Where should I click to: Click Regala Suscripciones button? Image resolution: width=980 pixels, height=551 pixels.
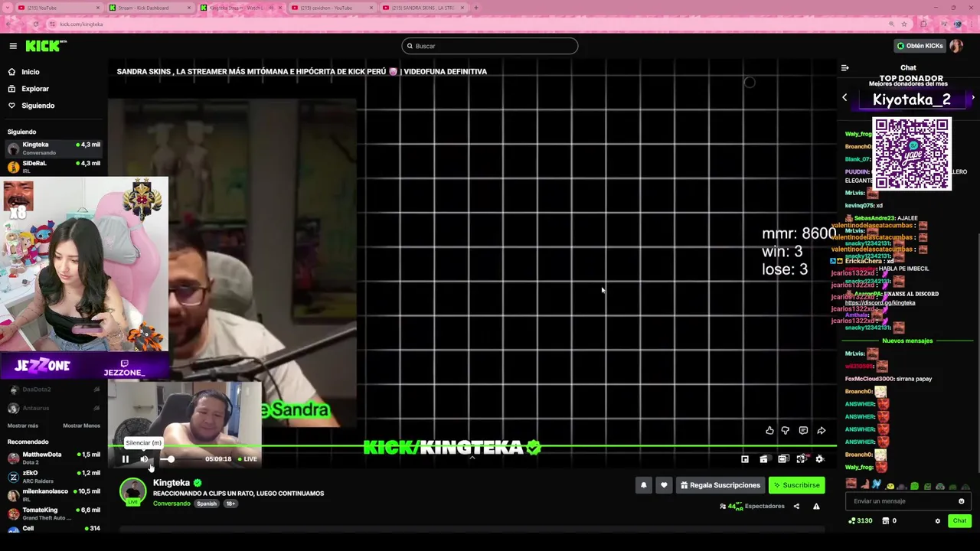pos(720,485)
